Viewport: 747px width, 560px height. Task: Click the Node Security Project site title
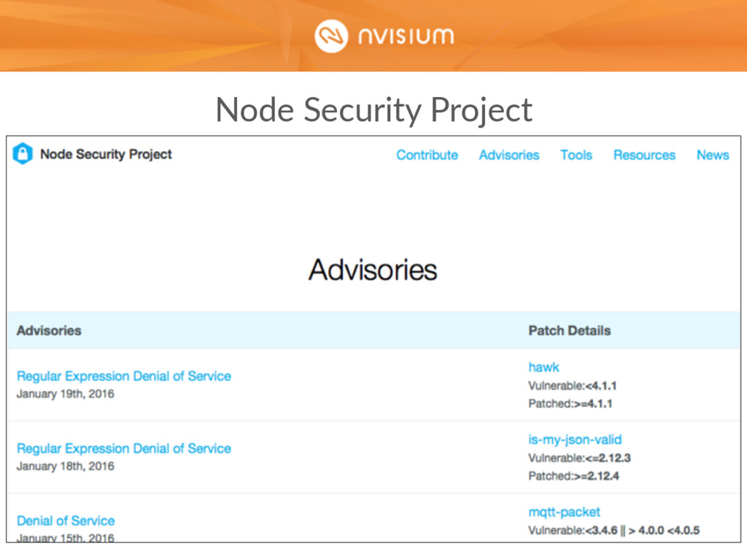[x=106, y=155]
